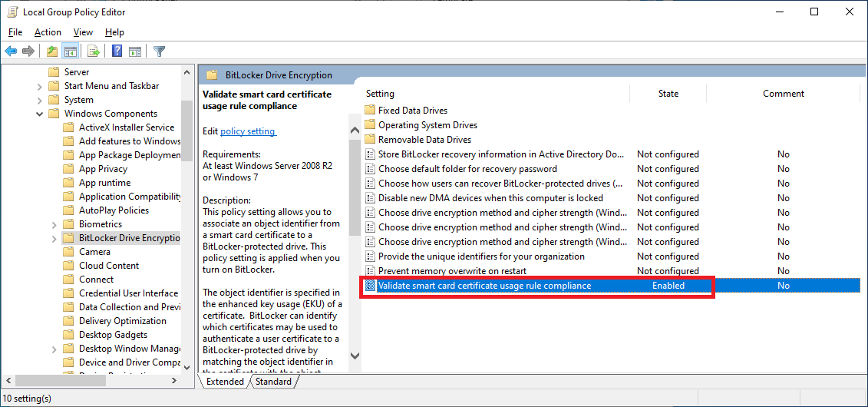Sort by the Comment column header
Viewport: 868px width, 407px height.
(784, 94)
